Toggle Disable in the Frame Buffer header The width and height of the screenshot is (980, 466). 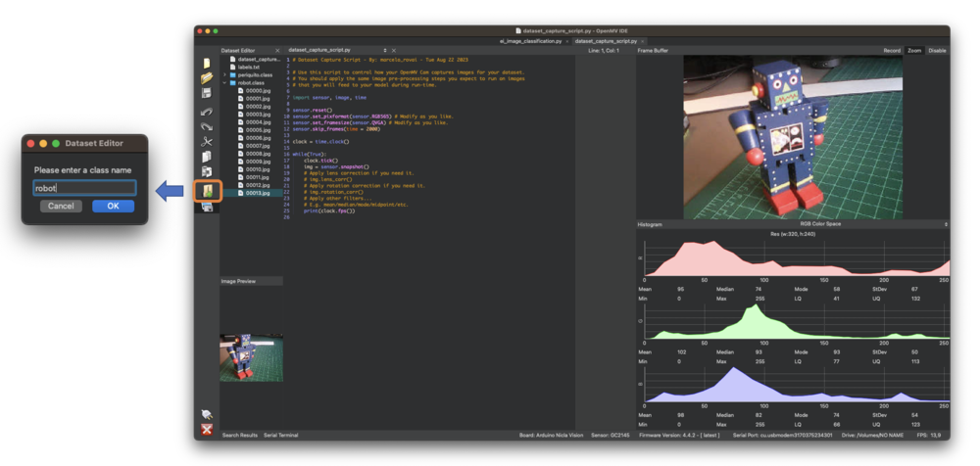click(x=937, y=51)
